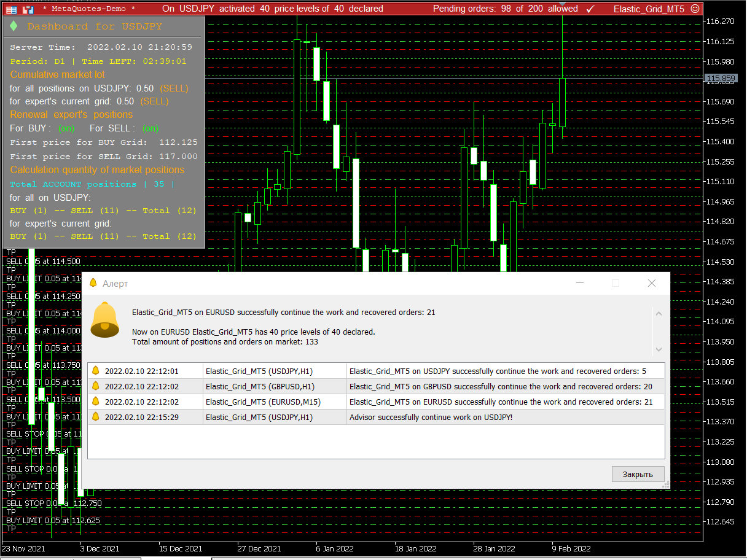This screenshot has height=560, width=747.
Task: Click alert message scroll up arrow
Action: click(659, 314)
